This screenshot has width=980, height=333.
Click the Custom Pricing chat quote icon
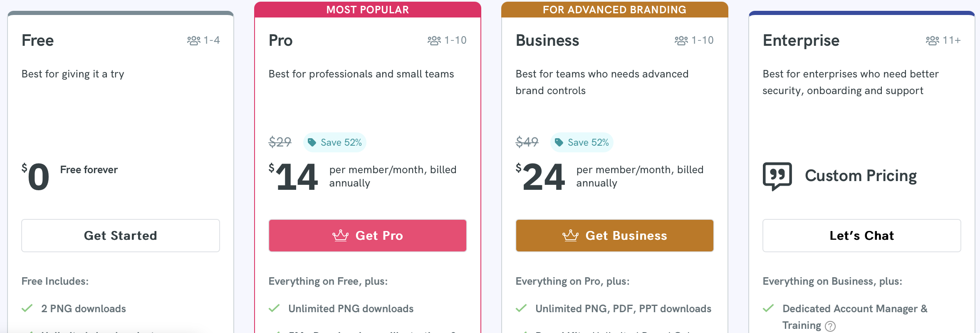777,176
